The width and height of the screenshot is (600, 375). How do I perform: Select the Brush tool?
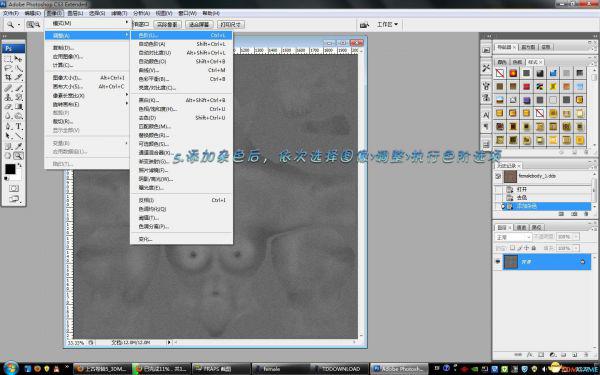[18, 88]
